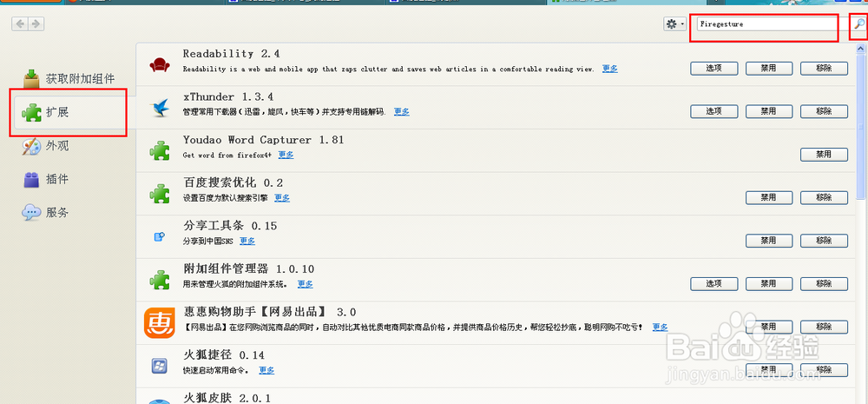This screenshot has height=404, width=868.
Task: Open 更多 link for 附加组件管理器
Action: point(306,284)
